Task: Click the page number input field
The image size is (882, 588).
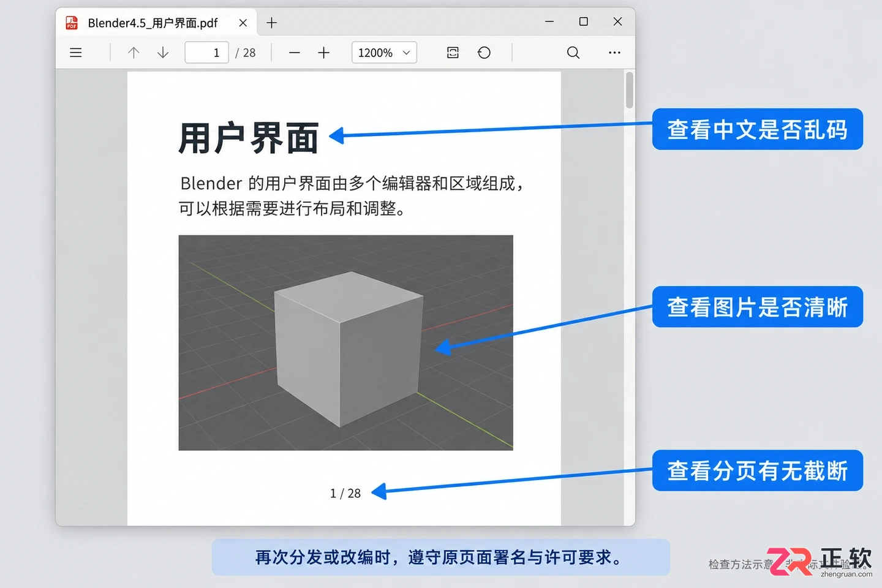Action: tap(207, 53)
